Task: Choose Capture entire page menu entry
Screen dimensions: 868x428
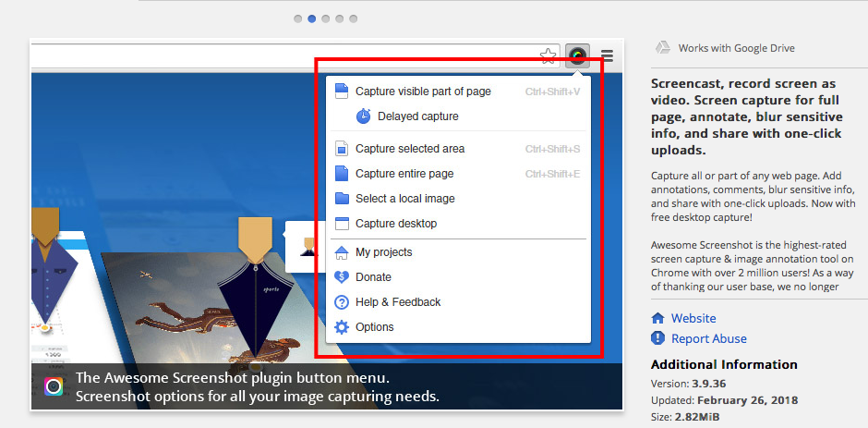Action: coord(404,174)
